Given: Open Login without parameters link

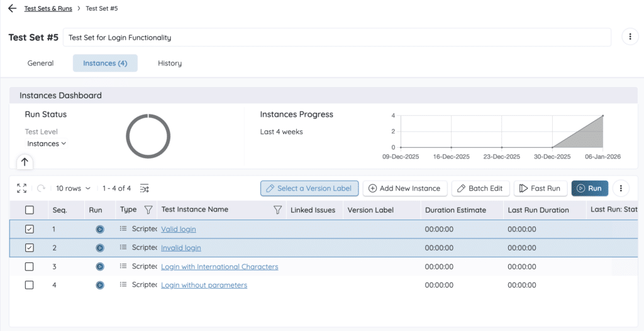Looking at the screenshot, I should click(x=204, y=285).
